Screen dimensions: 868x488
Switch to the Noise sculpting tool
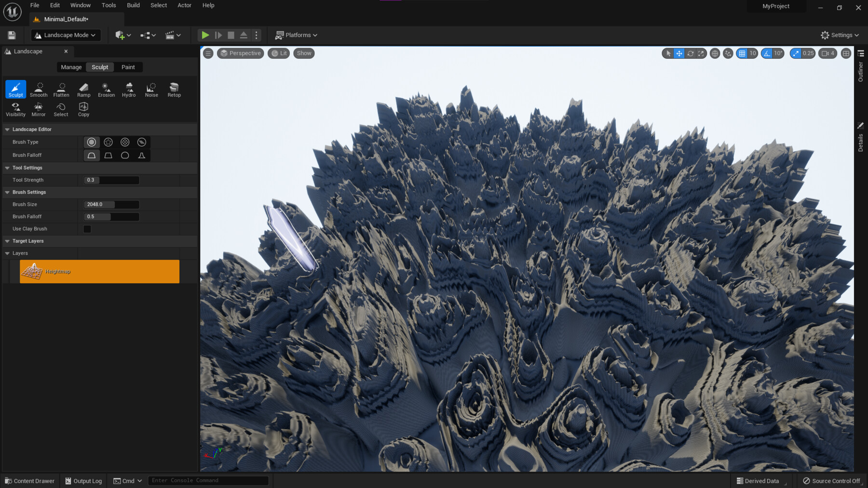[x=151, y=90]
